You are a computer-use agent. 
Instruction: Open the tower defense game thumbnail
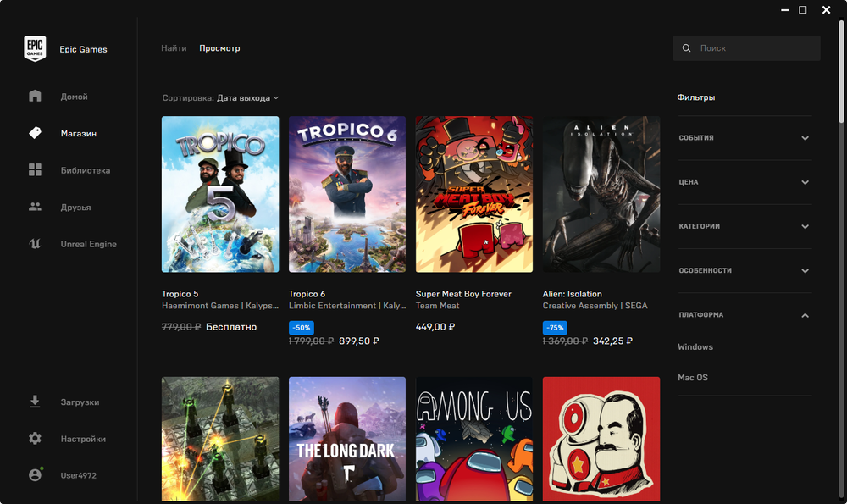[220, 439]
